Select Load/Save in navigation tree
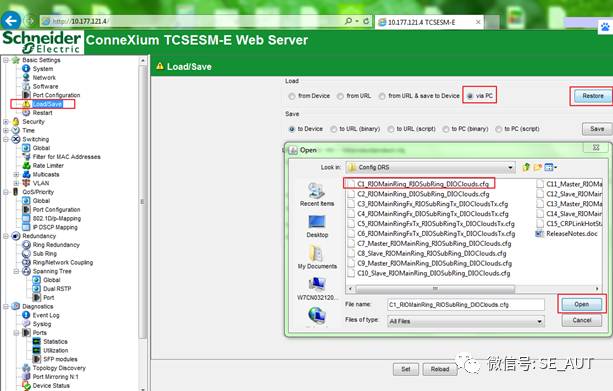Image resolution: width=613 pixels, height=391 pixels. pyautogui.click(x=47, y=104)
